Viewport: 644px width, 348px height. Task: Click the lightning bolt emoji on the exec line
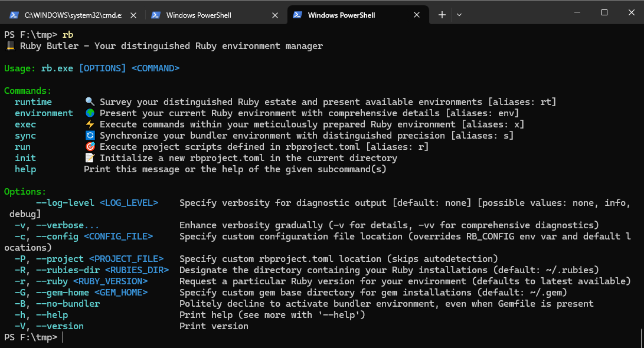coord(90,124)
